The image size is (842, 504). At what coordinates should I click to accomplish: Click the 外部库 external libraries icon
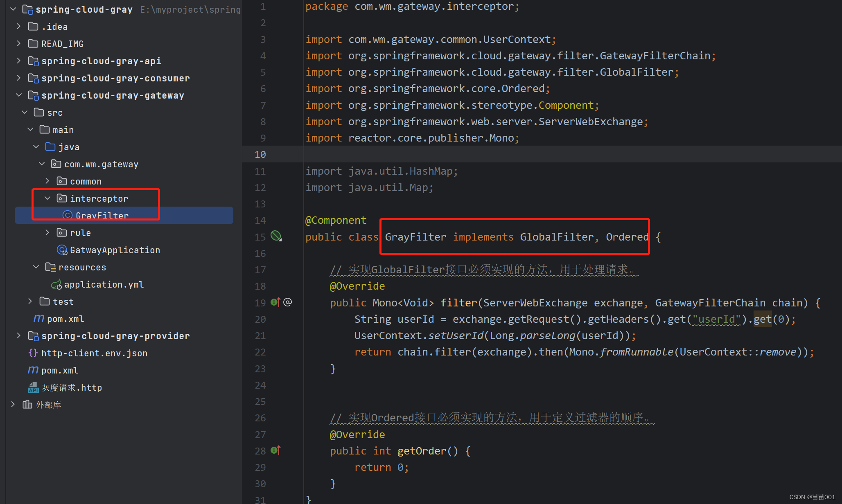pos(27,405)
